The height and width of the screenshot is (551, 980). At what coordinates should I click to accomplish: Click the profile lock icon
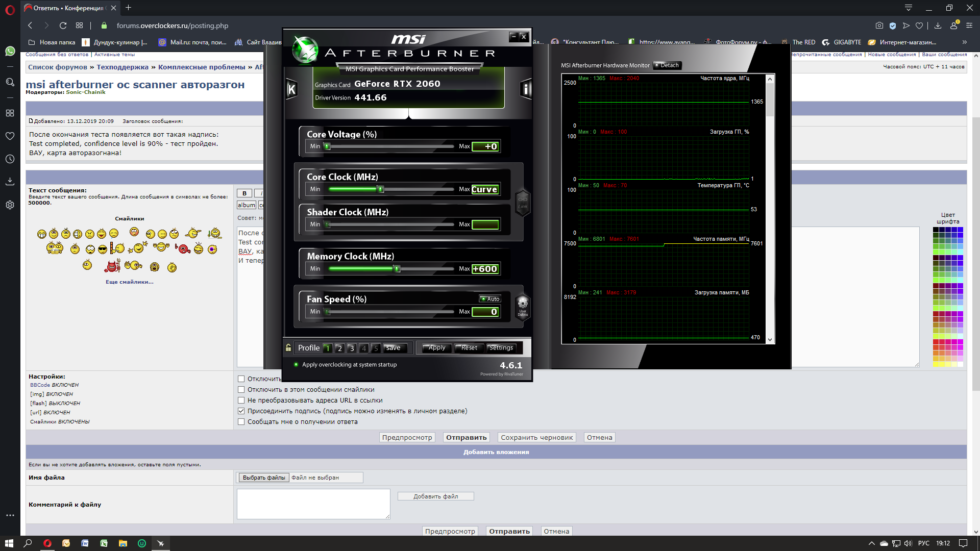pos(288,348)
